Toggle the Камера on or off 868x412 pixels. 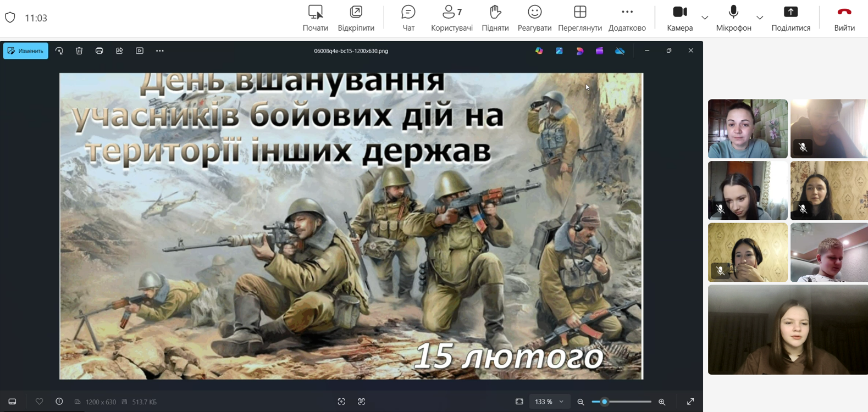click(x=679, y=18)
